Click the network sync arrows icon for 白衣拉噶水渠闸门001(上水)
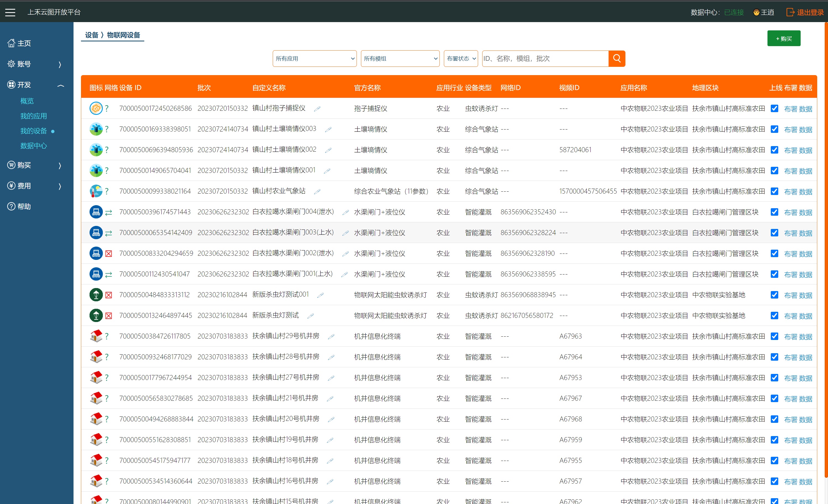This screenshot has width=828, height=504. pos(109,275)
